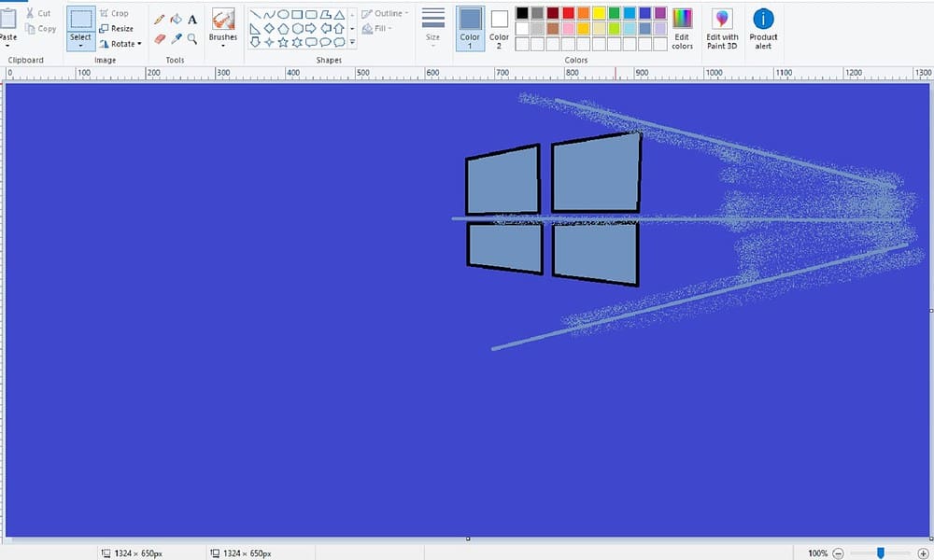
Task: Select the red color swatch
Action: click(x=567, y=12)
